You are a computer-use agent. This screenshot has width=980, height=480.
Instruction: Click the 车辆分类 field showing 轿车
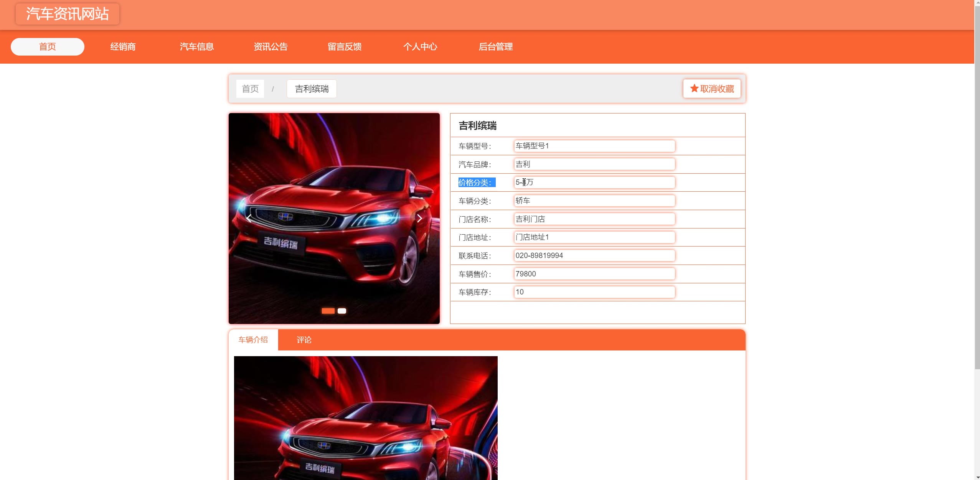[x=594, y=201]
